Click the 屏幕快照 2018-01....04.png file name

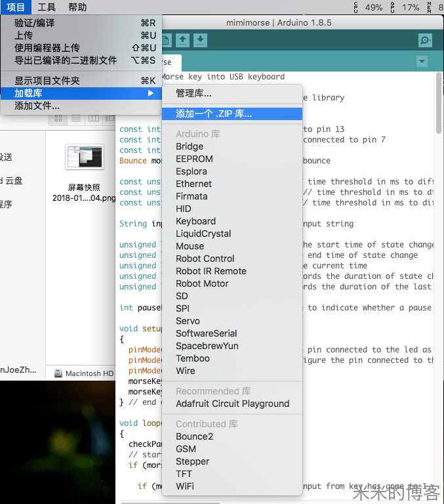84,192
